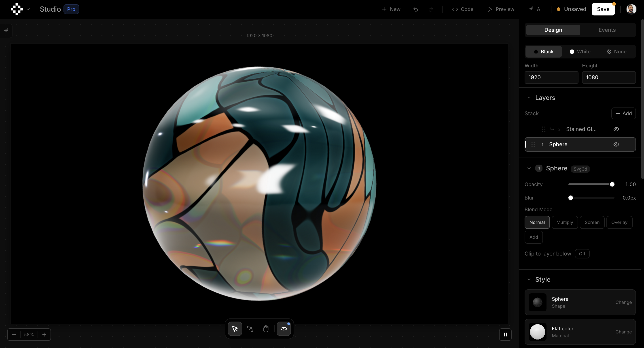Toggle visibility of the Stained Glass layer
644x348 pixels.
(x=616, y=129)
